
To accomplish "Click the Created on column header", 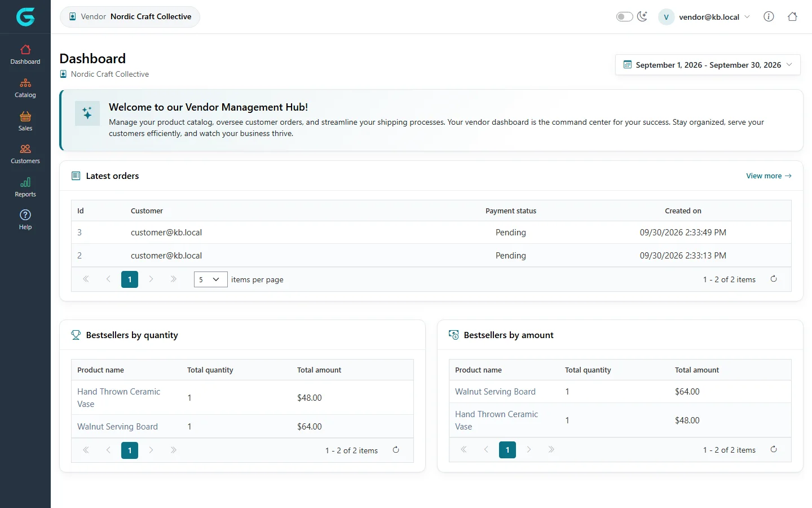I will [683, 211].
